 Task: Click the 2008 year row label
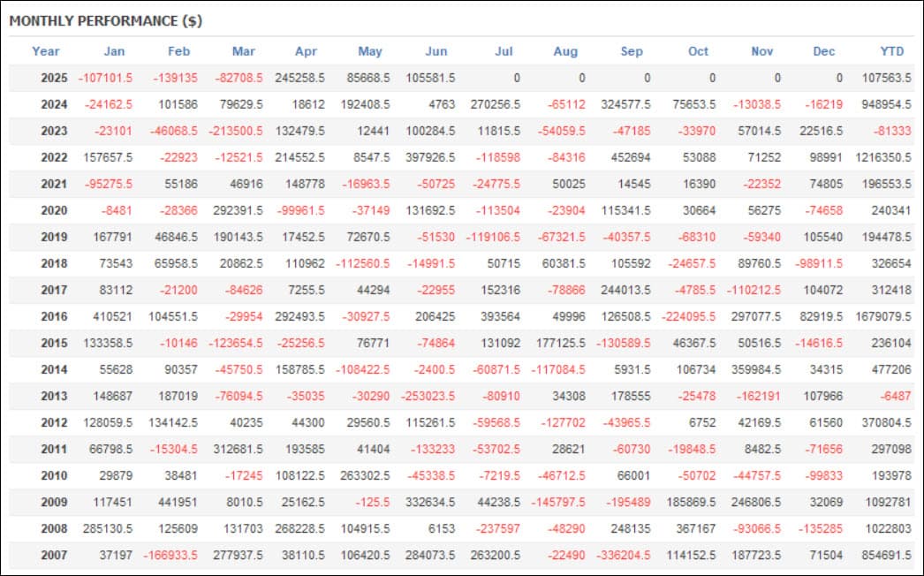(54, 529)
